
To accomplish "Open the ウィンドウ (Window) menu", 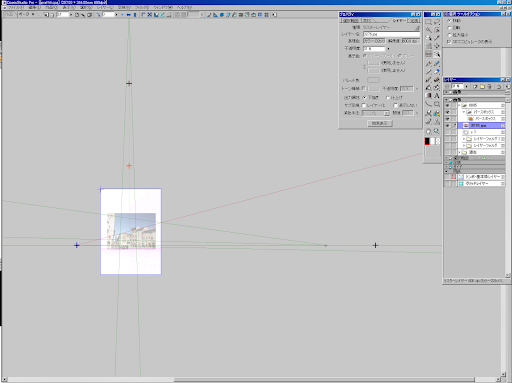I will (163, 7).
